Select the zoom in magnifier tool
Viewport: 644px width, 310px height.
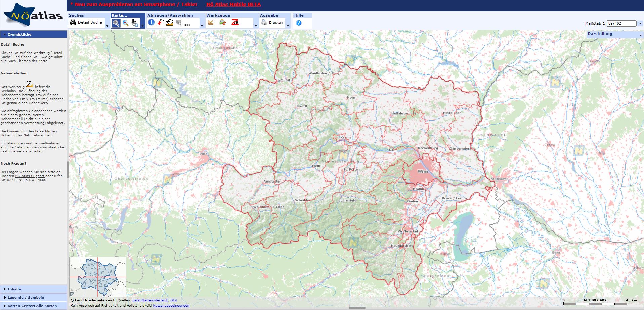[116, 23]
